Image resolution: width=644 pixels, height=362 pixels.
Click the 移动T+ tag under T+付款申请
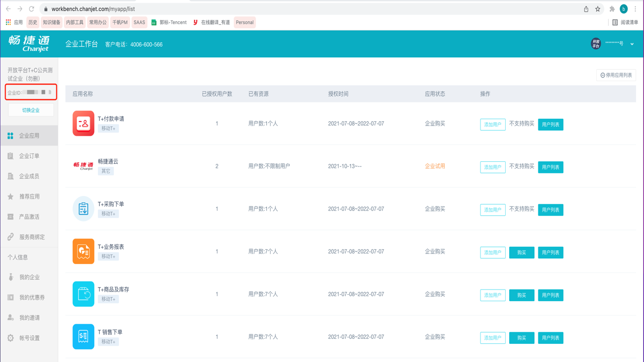pyautogui.click(x=108, y=129)
